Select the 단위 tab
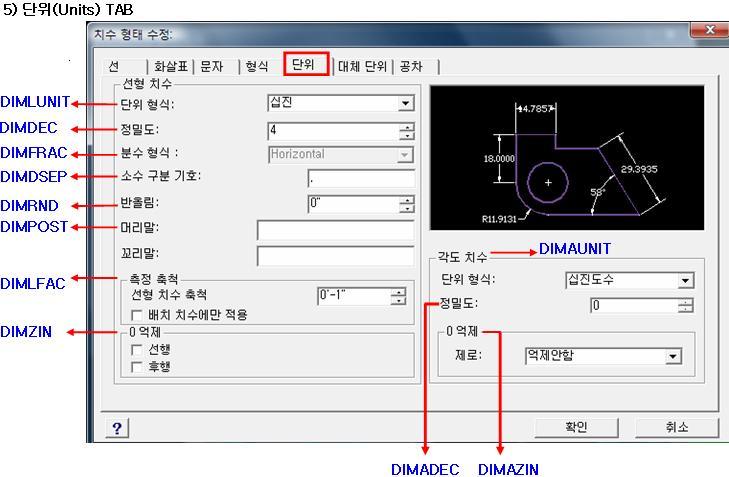The image size is (729, 477). pyautogui.click(x=306, y=64)
